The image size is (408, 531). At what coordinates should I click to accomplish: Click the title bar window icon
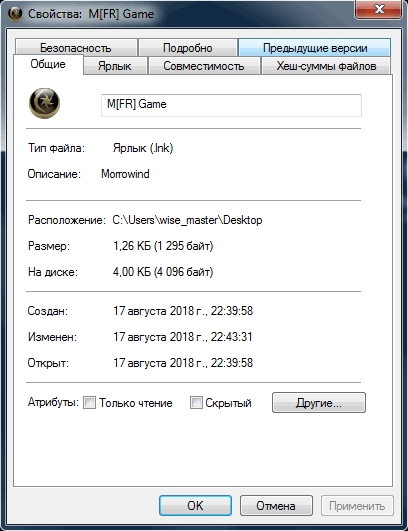click(x=15, y=14)
